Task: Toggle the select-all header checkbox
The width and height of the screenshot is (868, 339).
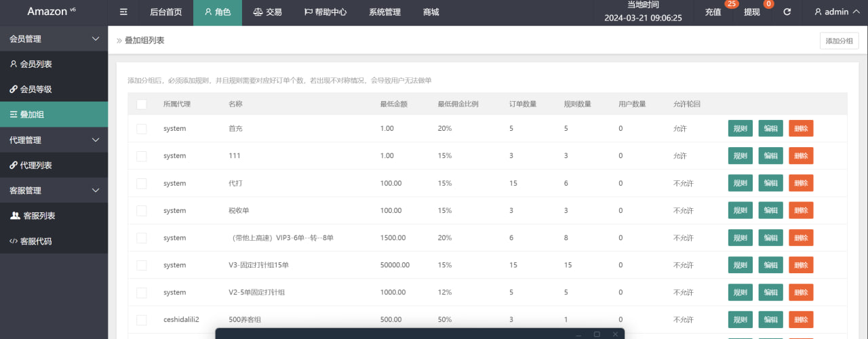Action: (142, 104)
